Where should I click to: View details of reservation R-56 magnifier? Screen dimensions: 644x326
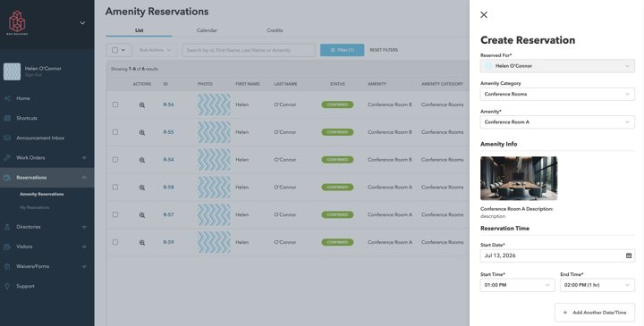tap(142, 105)
